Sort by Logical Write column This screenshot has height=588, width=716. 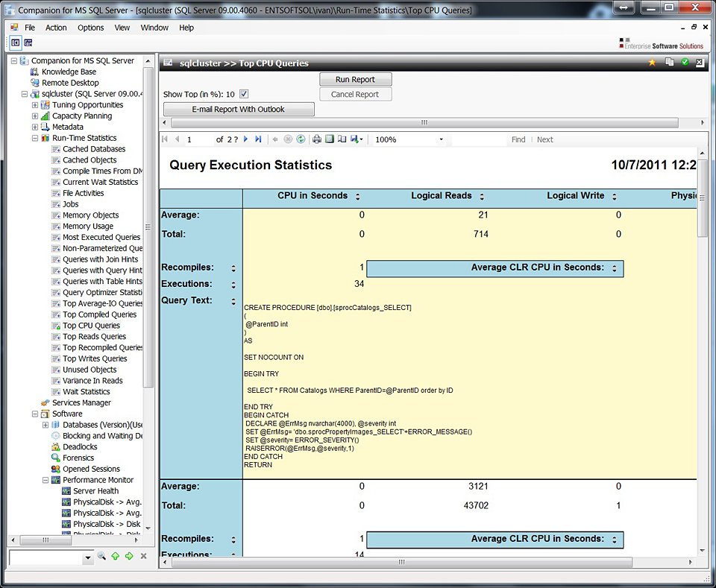pyautogui.click(x=614, y=196)
